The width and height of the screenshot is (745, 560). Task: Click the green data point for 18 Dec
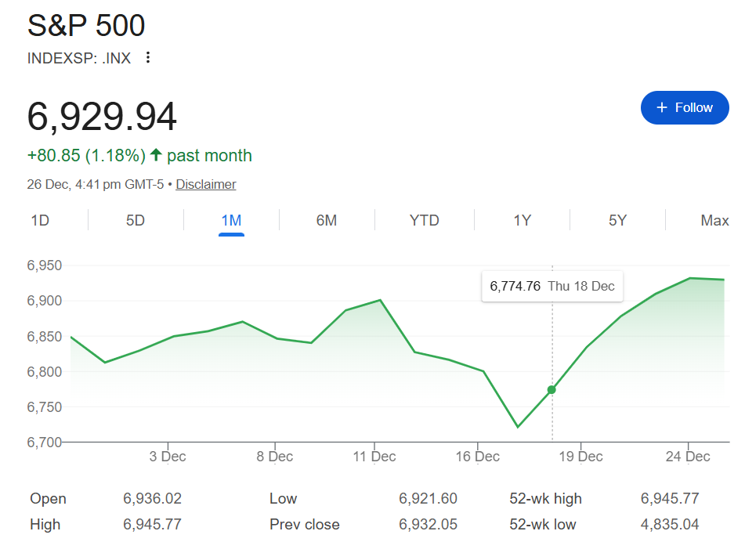click(552, 389)
